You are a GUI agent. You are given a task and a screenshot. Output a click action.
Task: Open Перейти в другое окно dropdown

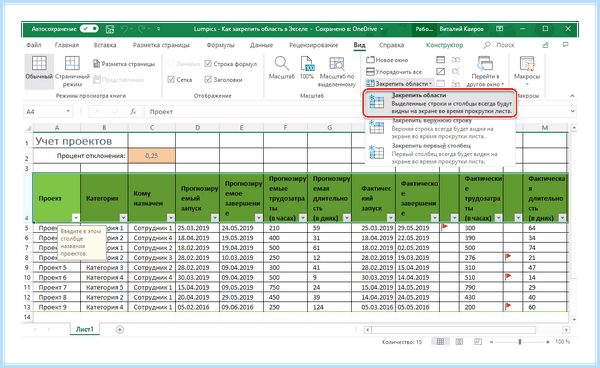coord(485,72)
